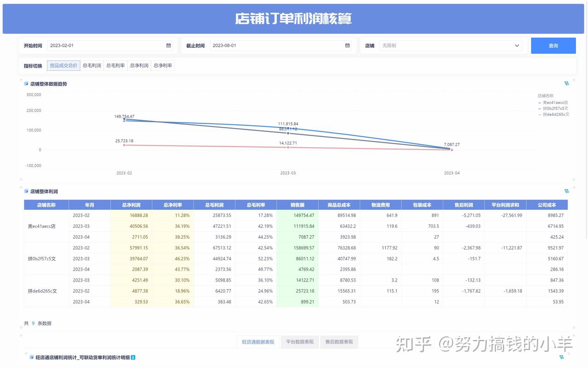The image size is (588, 368).
Task: Click the 店铺名称 column header
Action: pyautogui.click(x=47, y=205)
